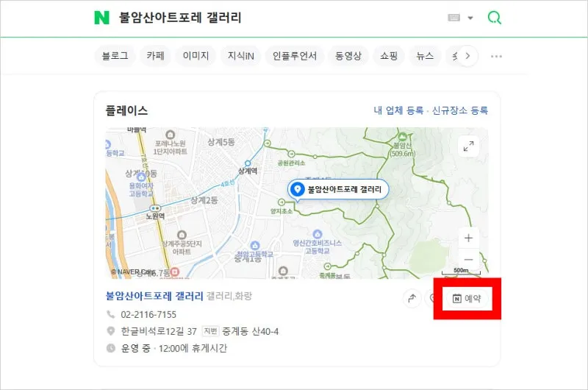Click the 상계역 station marker on map

click(x=248, y=163)
